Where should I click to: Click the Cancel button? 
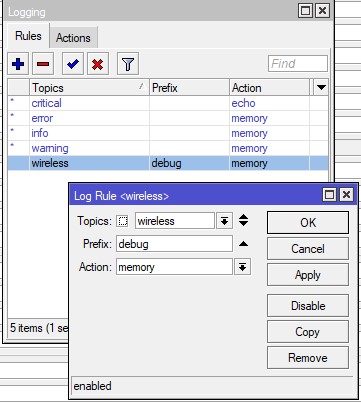(308, 249)
